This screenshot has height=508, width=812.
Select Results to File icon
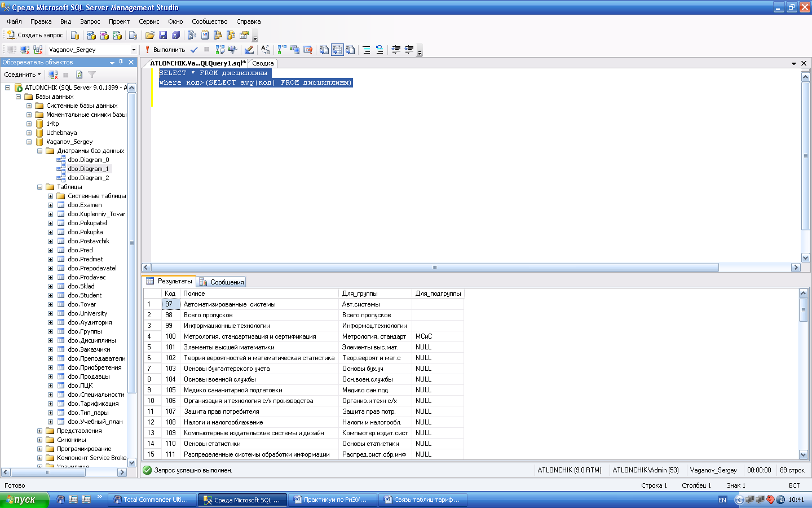(350, 50)
